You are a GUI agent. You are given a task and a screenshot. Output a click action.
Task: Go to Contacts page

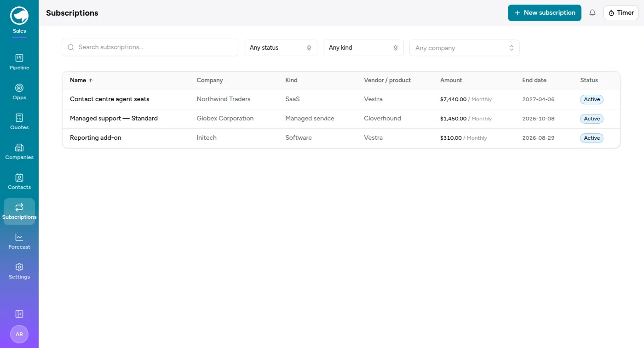pyautogui.click(x=19, y=182)
